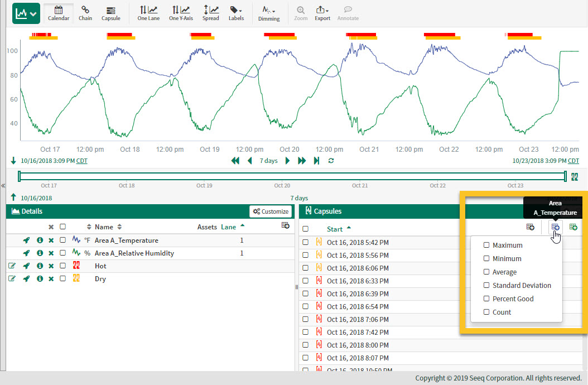This screenshot has width=588, height=385.
Task: Switch to Capsule view
Action: coord(110,13)
